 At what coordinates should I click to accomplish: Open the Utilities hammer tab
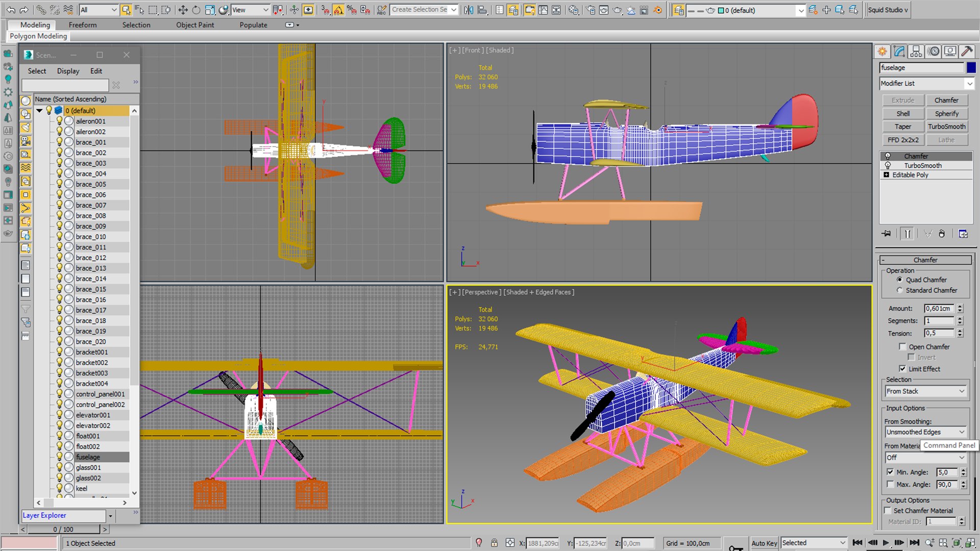coord(966,51)
